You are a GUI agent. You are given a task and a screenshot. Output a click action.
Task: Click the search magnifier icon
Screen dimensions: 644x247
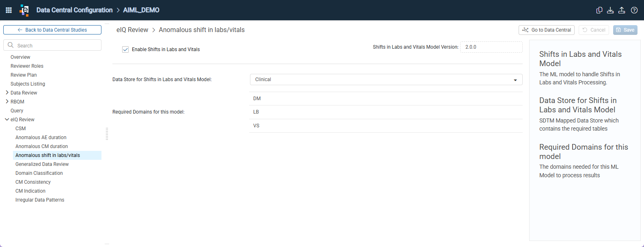point(11,45)
